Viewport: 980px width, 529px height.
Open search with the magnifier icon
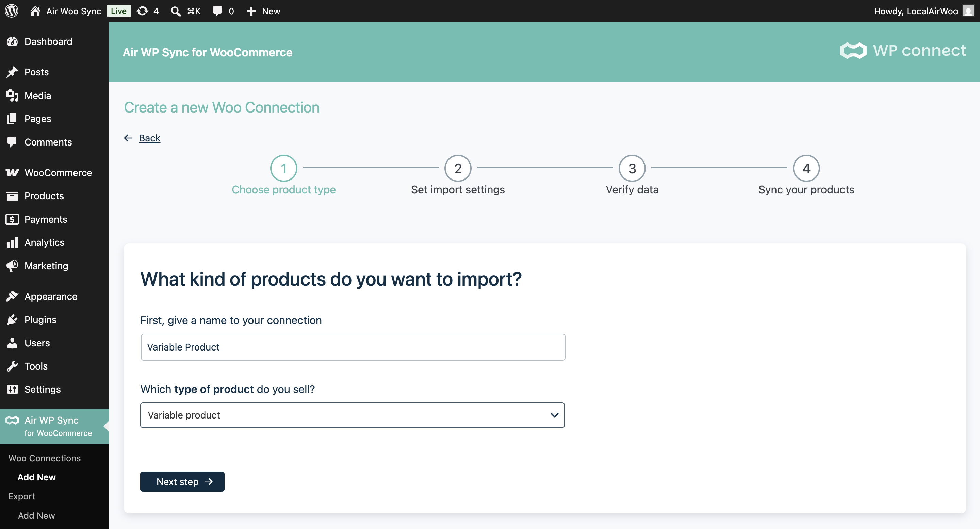click(x=175, y=11)
